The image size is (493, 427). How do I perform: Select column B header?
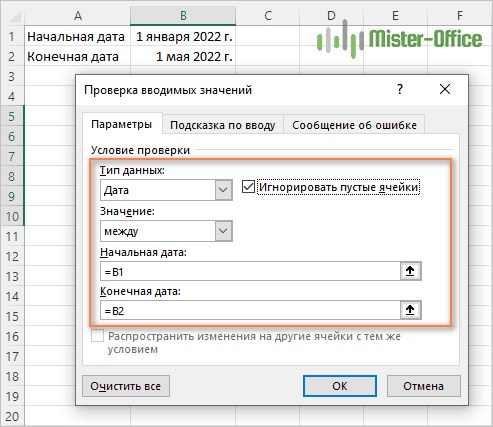tap(183, 15)
